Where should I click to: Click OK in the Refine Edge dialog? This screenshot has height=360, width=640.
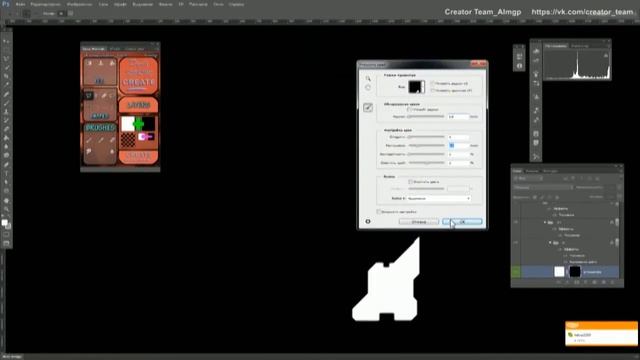(x=462, y=222)
